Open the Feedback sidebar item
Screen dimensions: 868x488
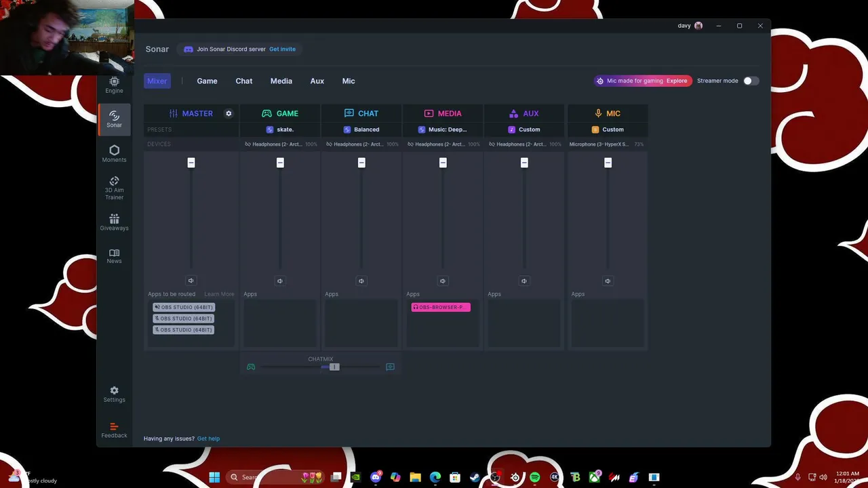coord(114,430)
